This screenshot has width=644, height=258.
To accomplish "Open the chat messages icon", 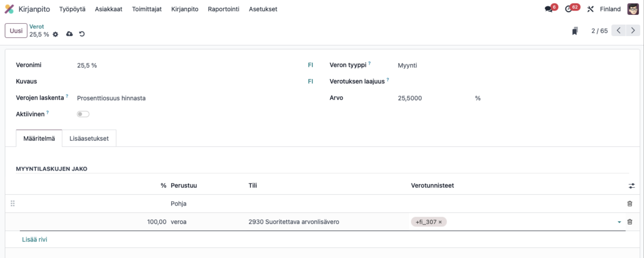I will tap(549, 9).
